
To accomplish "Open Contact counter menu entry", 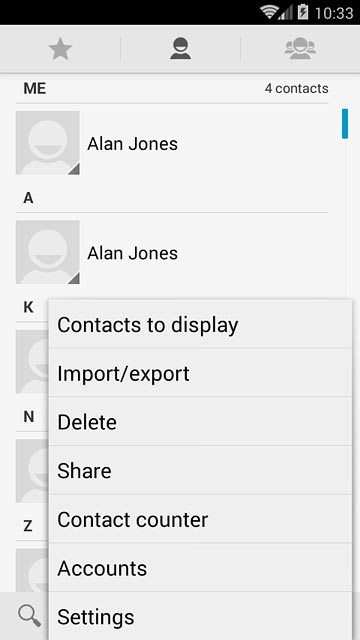I will (200, 519).
